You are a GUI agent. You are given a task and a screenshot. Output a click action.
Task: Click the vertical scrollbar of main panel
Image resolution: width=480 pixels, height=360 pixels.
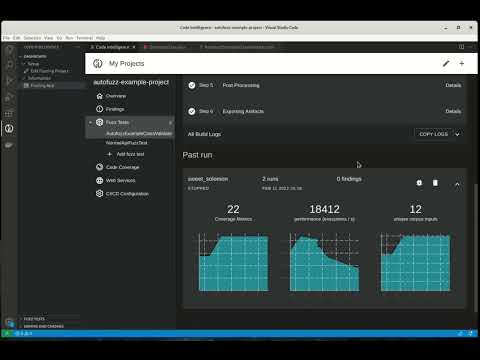point(475,247)
